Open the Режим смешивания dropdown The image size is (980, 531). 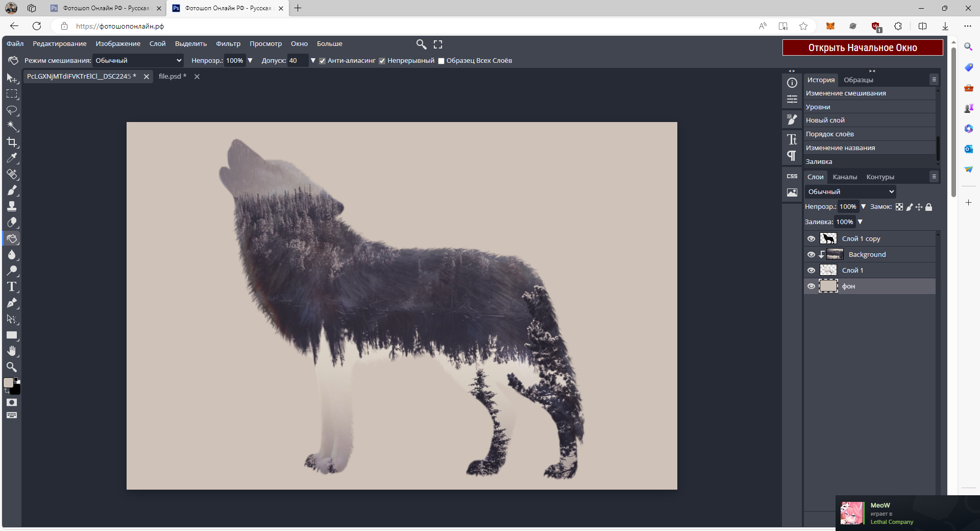(x=138, y=61)
